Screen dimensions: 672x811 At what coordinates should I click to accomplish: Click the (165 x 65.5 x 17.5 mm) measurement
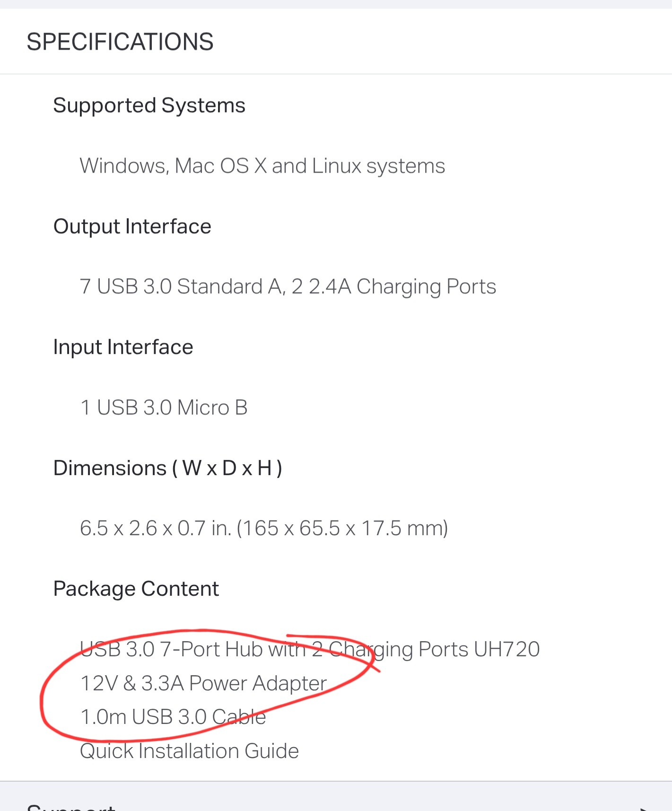click(x=342, y=529)
